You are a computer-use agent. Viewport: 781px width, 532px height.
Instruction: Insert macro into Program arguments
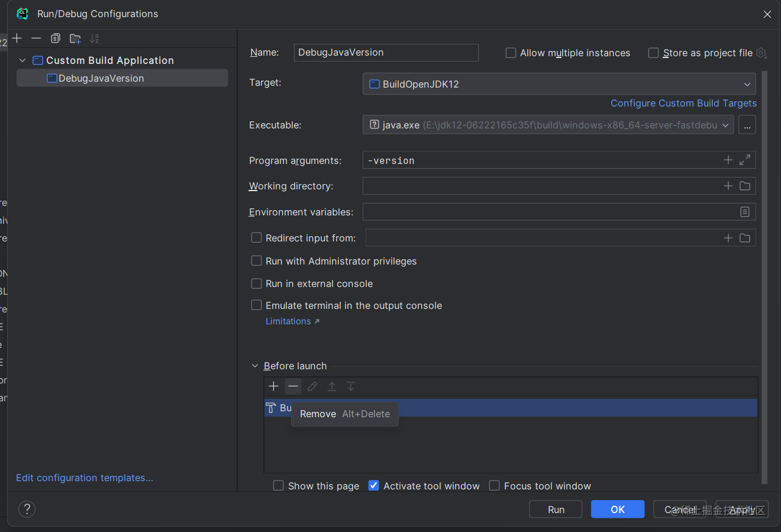(x=728, y=160)
